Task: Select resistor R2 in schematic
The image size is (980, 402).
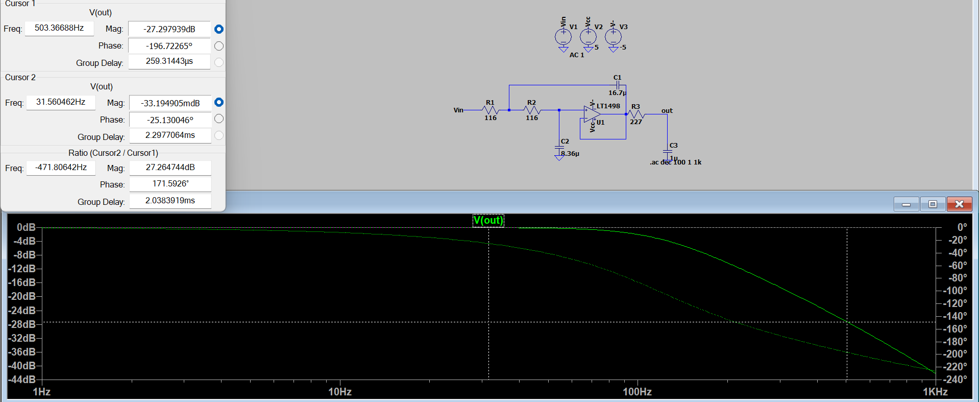Action: [532, 110]
